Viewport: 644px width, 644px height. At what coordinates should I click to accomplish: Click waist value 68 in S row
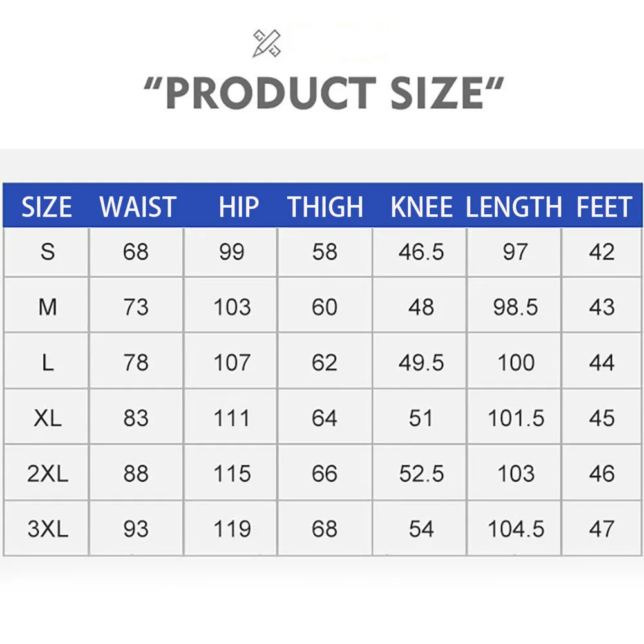(136, 252)
